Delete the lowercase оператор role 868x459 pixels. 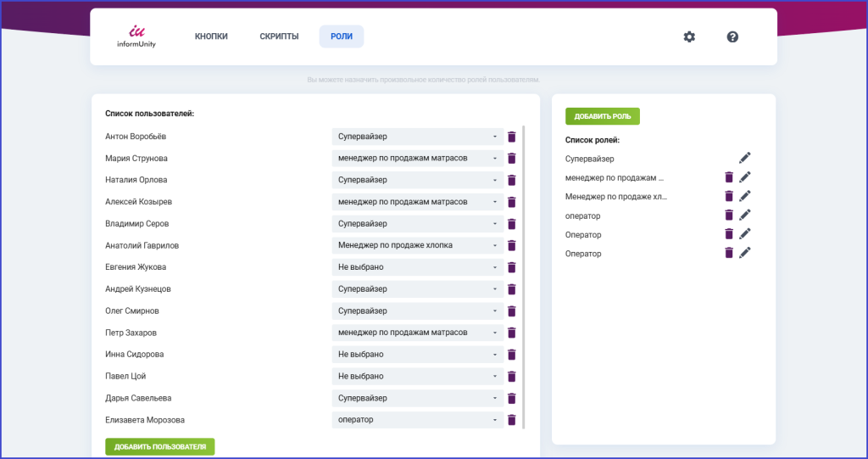click(729, 216)
